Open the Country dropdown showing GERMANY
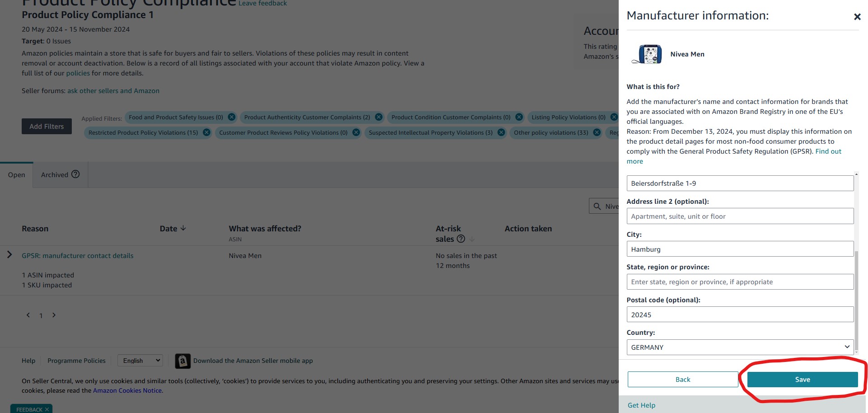Image resolution: width=868 pixels, height=413 pixels. [740, 347]
